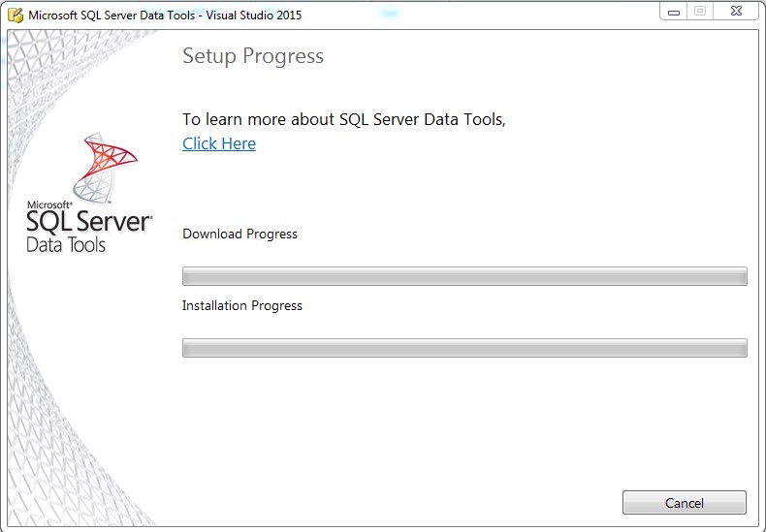
Task: Click the installer icon in title bar
Action: [x=16, y=16]
